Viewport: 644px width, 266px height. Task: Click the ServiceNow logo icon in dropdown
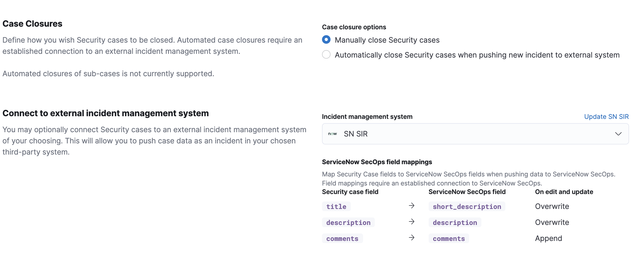pos(332,134)
